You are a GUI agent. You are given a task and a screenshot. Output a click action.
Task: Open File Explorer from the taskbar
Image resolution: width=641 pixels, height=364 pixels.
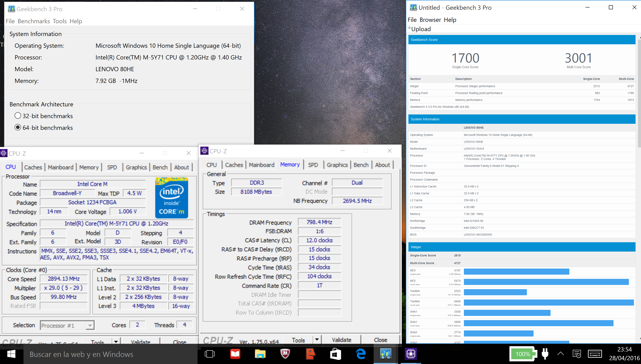coord(260,354)
